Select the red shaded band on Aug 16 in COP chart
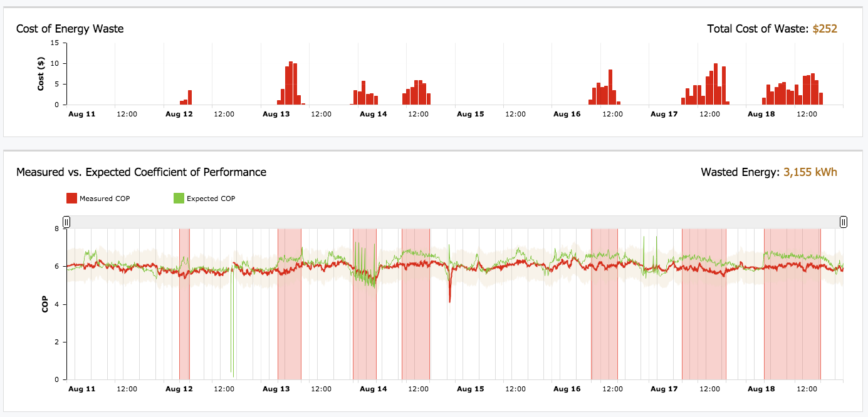Image resolution: width=868 pixels, height=417 pixels. tap(604, 304)
